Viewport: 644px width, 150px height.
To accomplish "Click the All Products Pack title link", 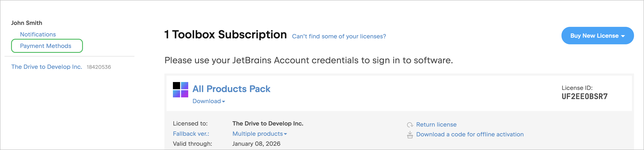I will pyautogui.click(x=231, y=89).
